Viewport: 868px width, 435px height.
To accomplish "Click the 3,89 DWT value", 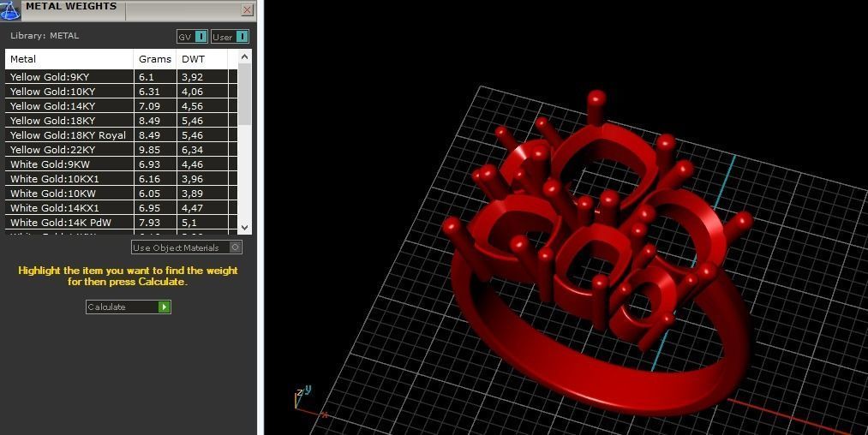I will (x=192, y=194).
